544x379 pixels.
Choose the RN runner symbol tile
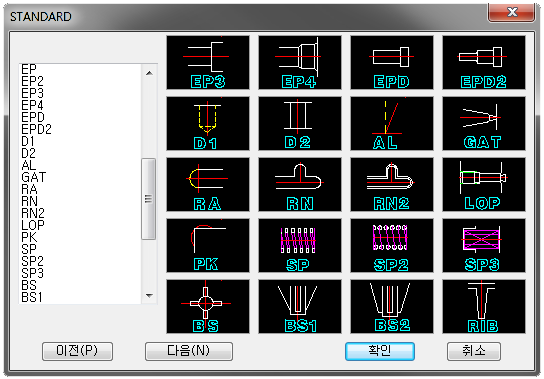pos(300,184)
